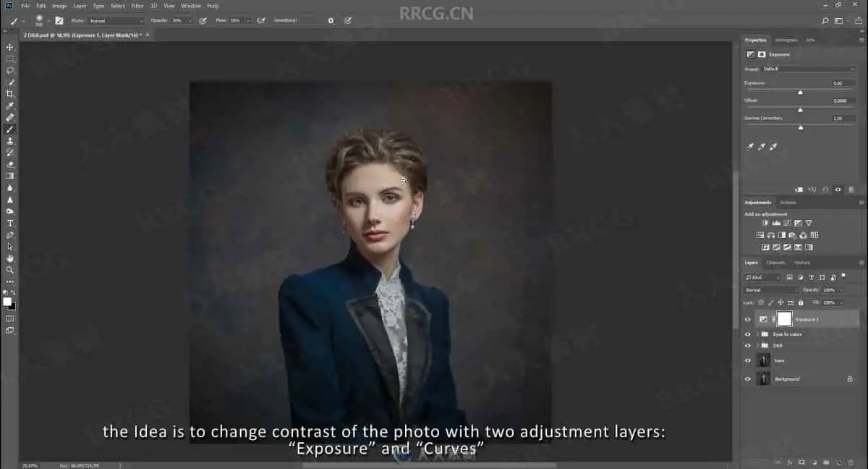Click the search icon at top right
This screenshot has height=469, width=868.
825,21
